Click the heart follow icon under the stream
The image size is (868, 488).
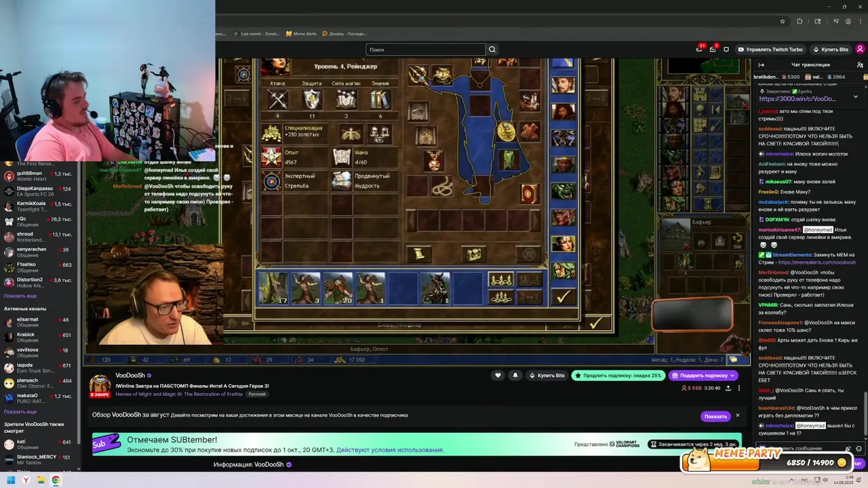point(498,375)
